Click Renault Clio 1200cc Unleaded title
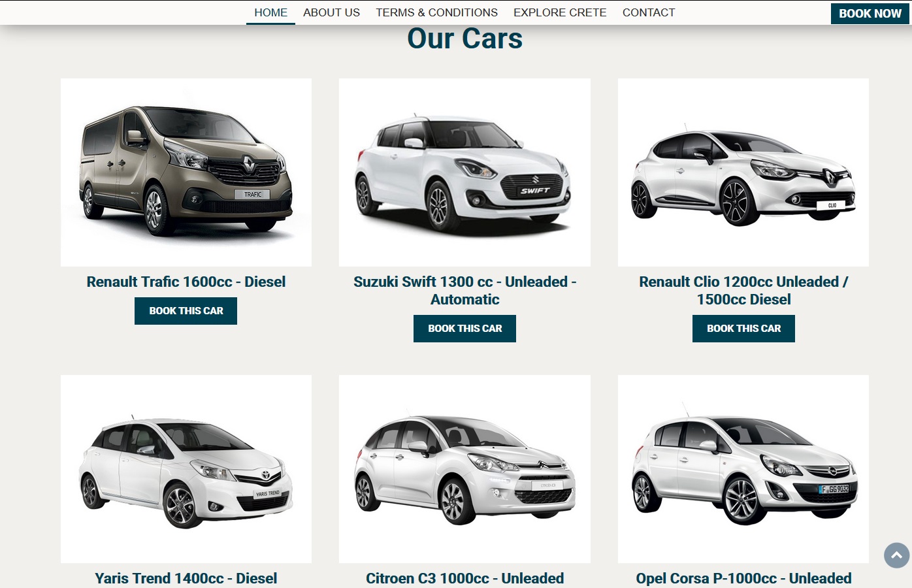 coord(743,291)
